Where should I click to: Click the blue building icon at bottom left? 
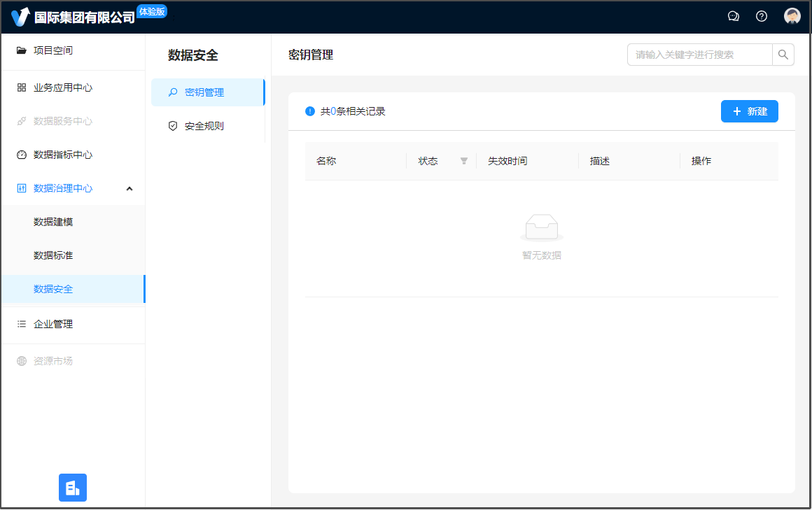(73, 488)
